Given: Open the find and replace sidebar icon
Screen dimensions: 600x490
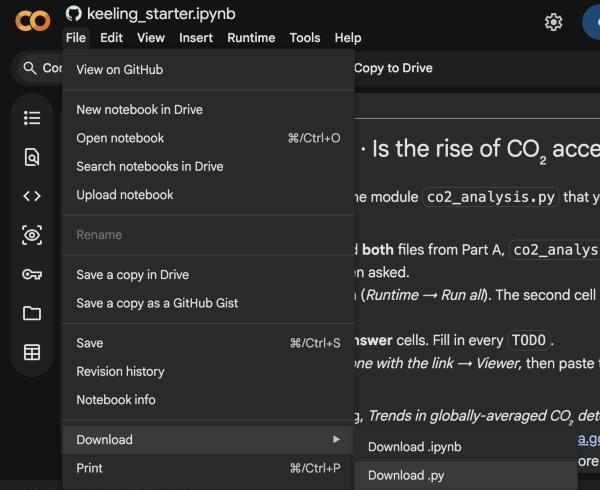Looking at the screenshot, I should click(x=32, y=157).
